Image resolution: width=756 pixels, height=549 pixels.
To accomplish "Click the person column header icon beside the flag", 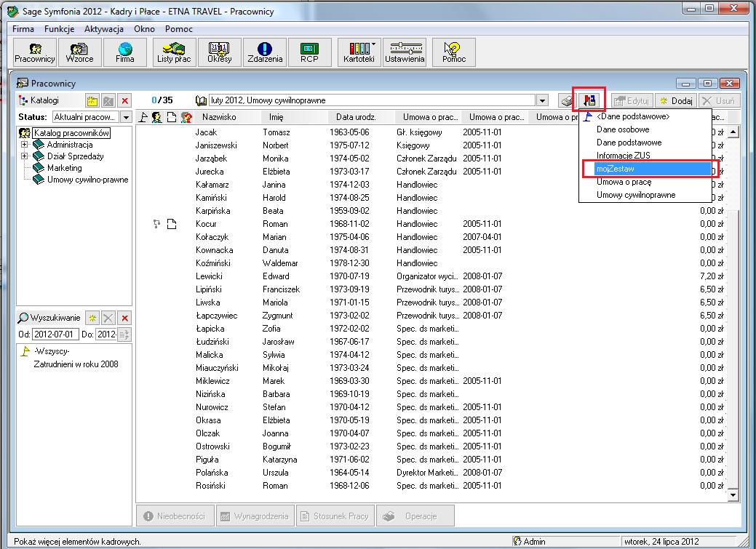I will point(156,117).
